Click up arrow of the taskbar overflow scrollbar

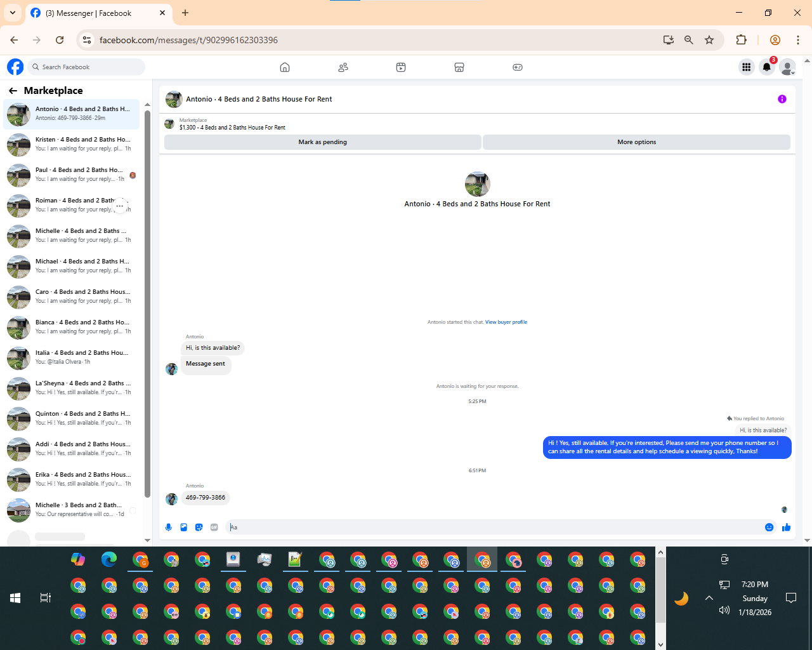click(x=660, y=552)
